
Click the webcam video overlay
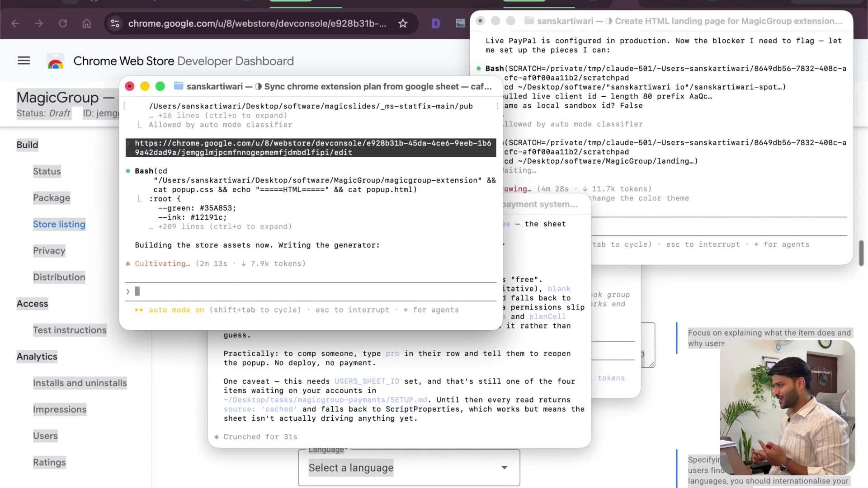coord(787,407)
